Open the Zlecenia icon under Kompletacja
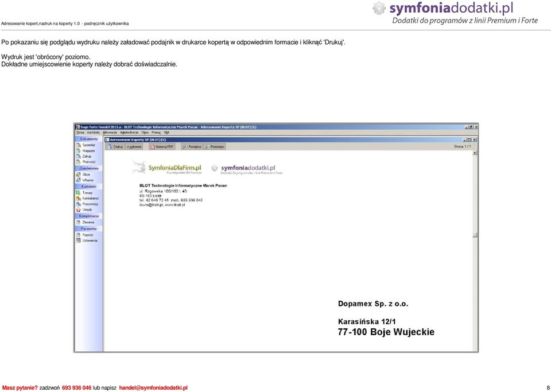Image resolution: width=551 pixels, height=392 pixels. point(79,222)
